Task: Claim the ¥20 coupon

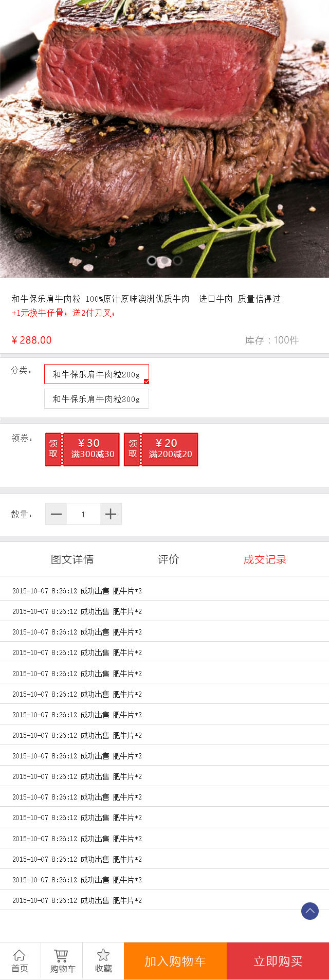Action: pyautogui.click(x=161, y=449)
